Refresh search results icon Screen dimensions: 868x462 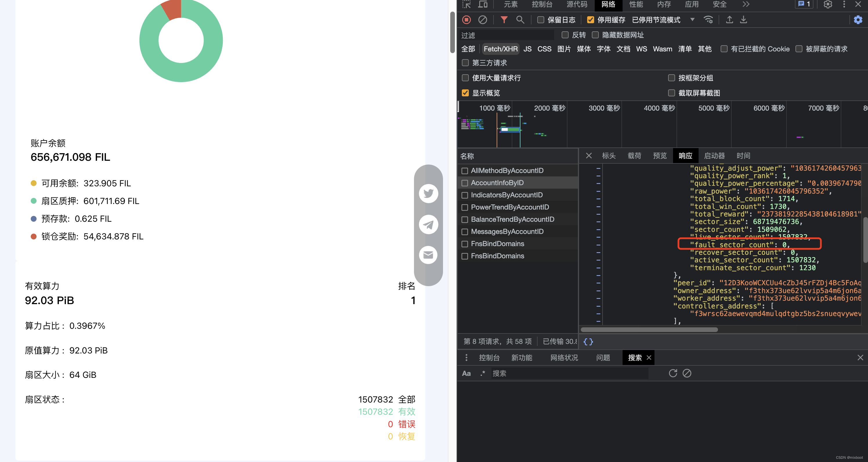673,373
